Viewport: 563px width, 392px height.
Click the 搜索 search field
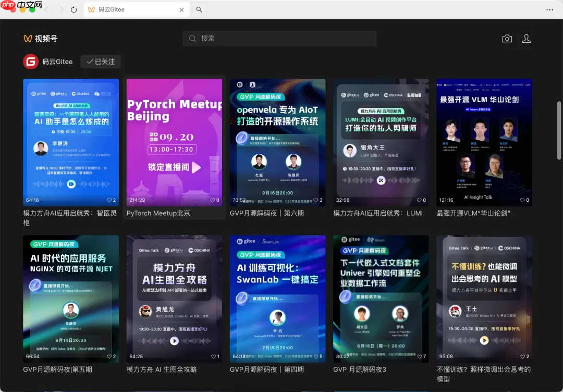(279, 38)
